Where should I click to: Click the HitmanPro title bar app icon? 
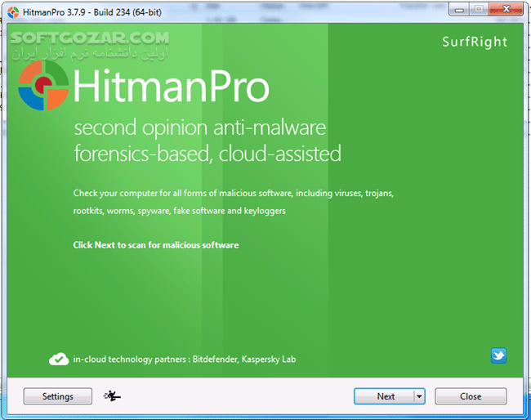point(13,12)
